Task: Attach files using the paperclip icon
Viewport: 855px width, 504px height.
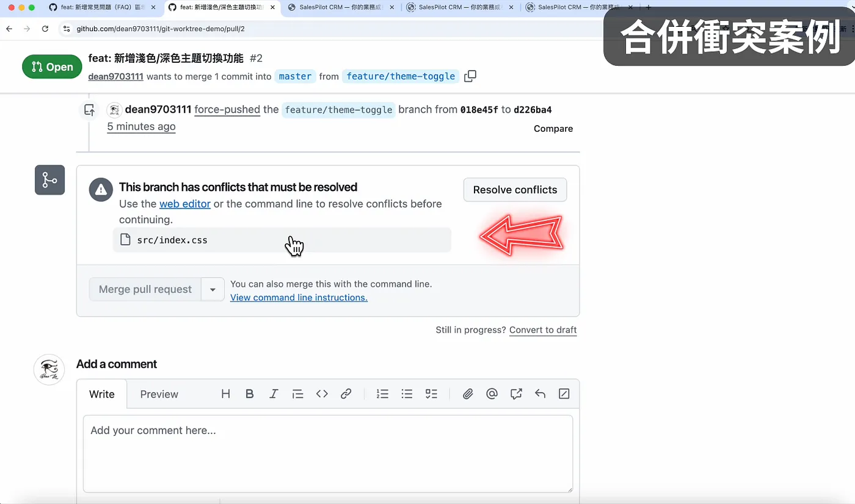Action: click(x=468, y=394)
